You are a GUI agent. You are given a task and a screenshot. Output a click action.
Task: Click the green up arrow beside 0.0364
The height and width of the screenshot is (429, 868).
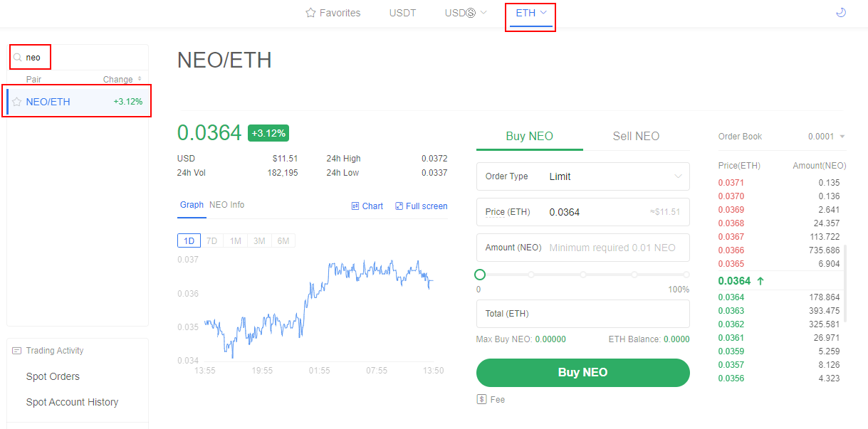760,280
